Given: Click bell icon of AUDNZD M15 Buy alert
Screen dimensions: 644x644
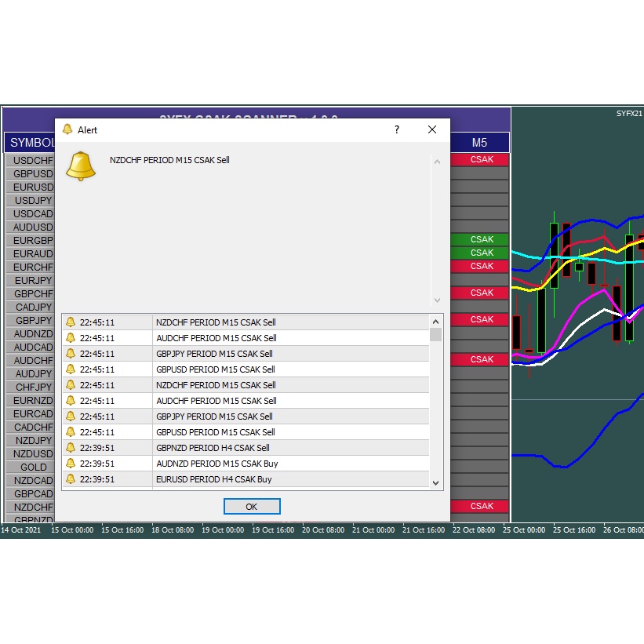Looking at the screenshot, I should 71,464.
